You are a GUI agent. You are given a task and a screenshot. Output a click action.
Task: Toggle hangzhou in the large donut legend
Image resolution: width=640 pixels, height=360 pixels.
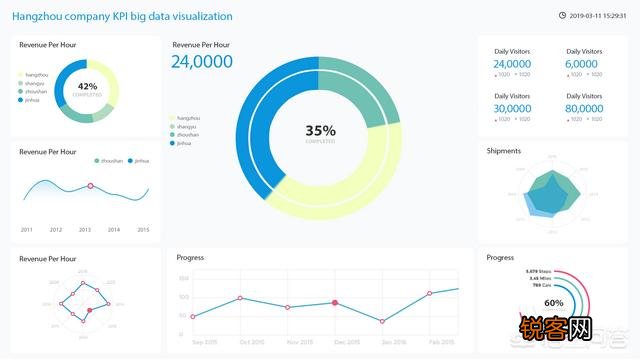pyautogui.click(x=172, y=118)
